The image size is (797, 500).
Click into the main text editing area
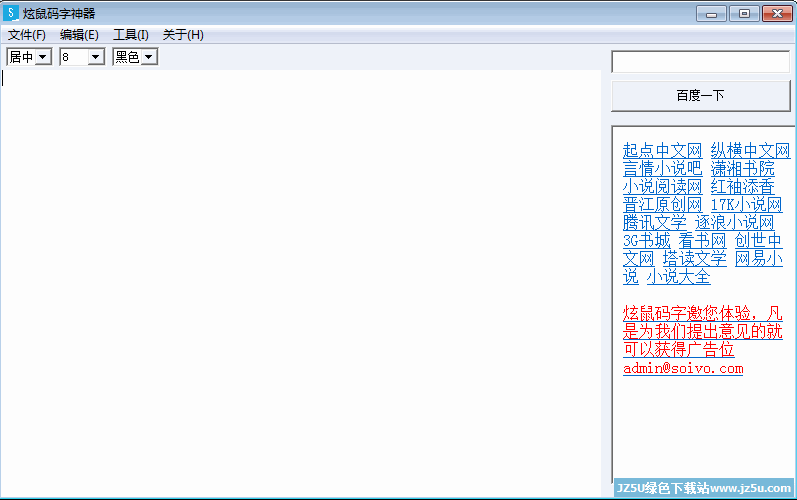tap(300, 283)
